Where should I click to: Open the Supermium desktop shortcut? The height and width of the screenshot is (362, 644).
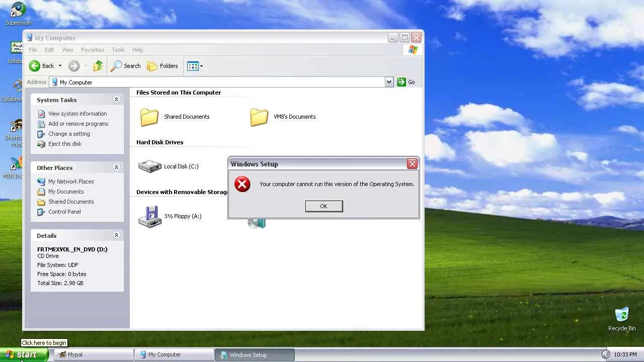(18, 14)
